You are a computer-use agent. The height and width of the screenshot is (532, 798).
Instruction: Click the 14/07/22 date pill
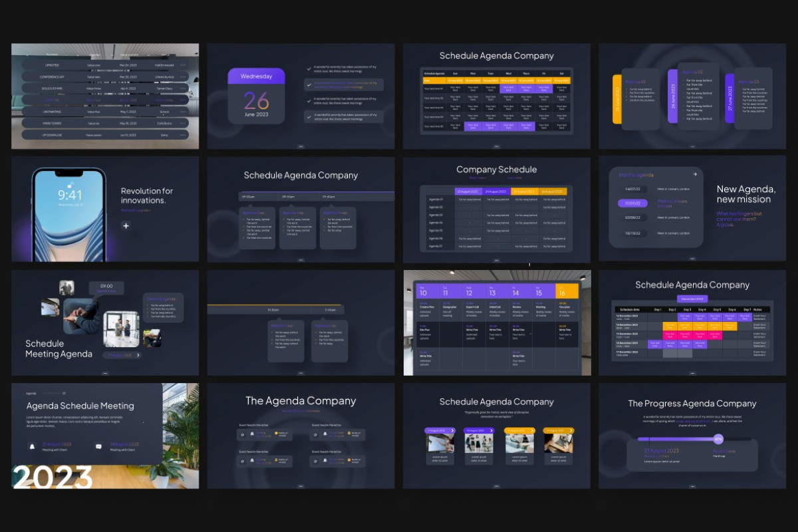pos(632,189)
